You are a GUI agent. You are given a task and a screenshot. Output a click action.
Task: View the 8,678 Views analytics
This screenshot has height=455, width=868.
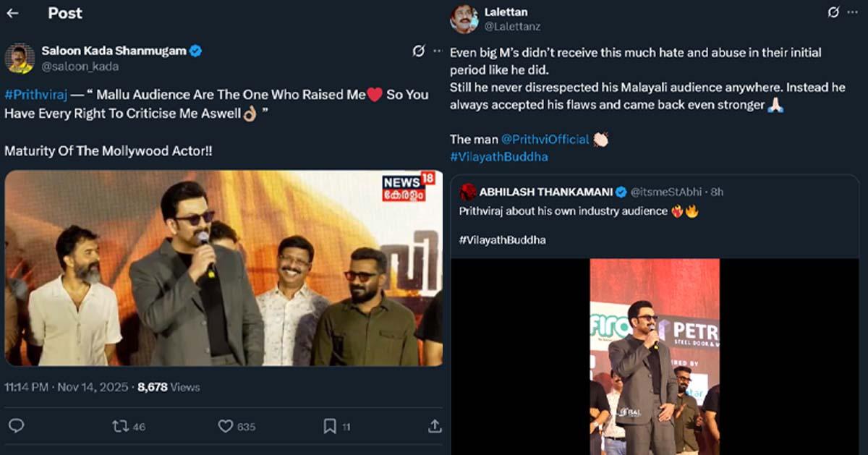[169, 387]
